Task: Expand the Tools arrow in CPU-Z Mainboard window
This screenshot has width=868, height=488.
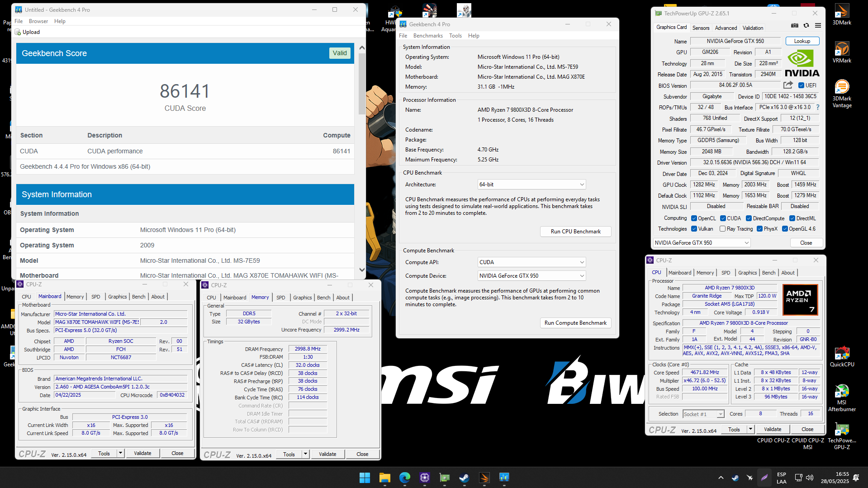Action: coord(120,453)
